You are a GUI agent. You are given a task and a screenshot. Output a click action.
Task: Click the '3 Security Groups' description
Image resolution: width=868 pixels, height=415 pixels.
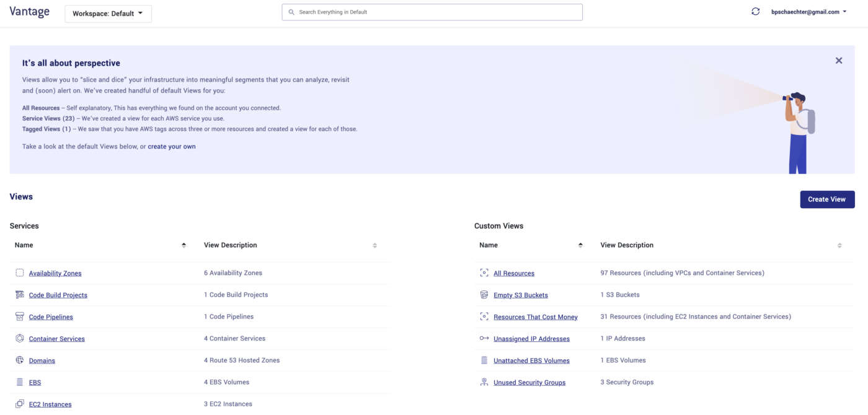(x=627, y=382)
